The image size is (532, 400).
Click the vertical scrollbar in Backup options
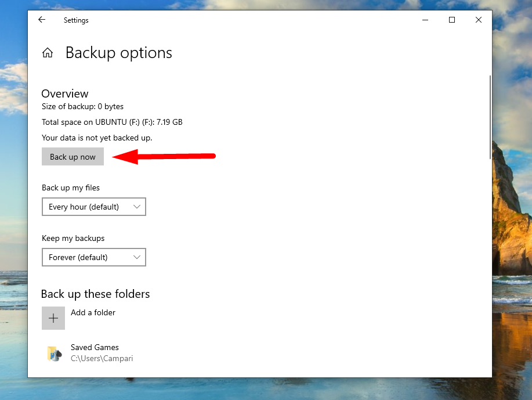point(490,116)
